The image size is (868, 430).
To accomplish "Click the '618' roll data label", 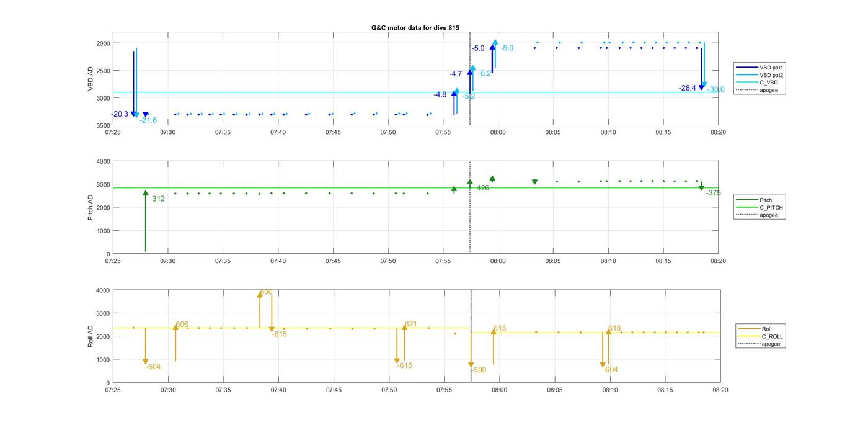I will (x=614, y=329).
